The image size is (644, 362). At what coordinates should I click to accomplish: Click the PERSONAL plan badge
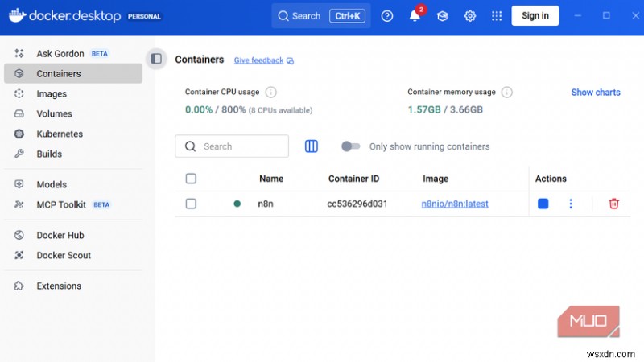pos(144,16)
